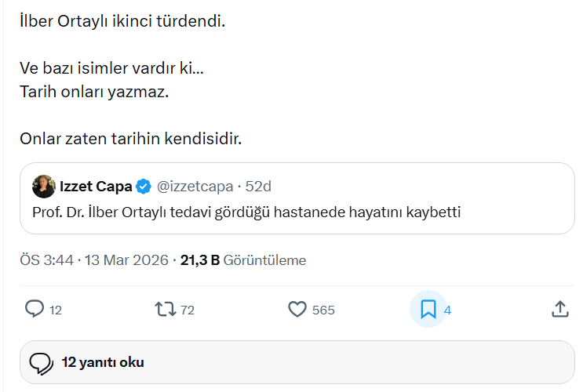The width and height of the screenshot is (583, 392).
Task: Like the tweet with the heart icon
Action: point(297,309)
